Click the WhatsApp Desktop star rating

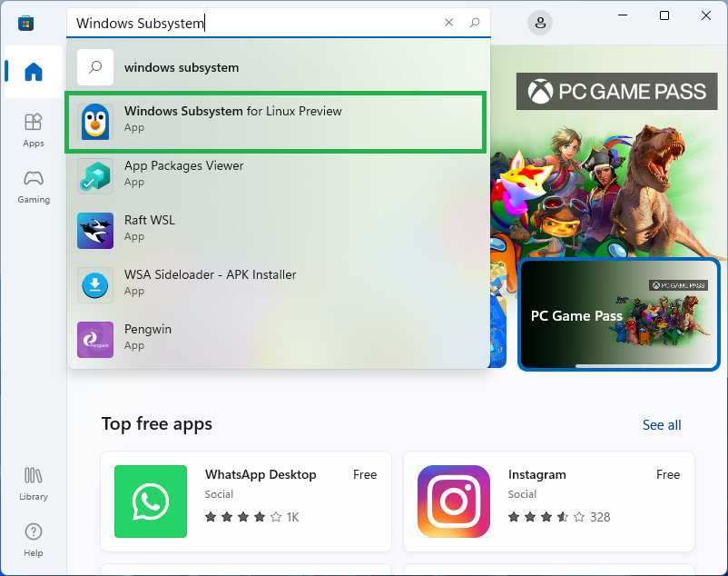pyautogui.click(x=252, y=517)
